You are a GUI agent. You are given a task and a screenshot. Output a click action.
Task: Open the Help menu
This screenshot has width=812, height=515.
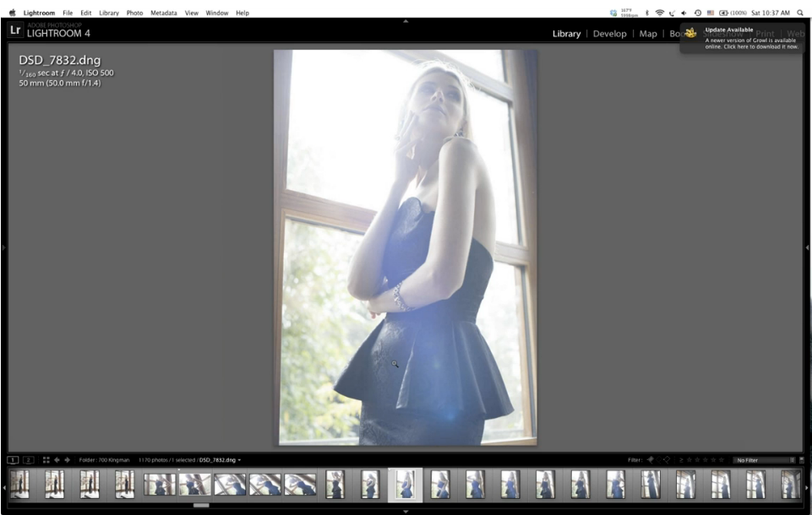pyautogui.click(x=243, y=13)
